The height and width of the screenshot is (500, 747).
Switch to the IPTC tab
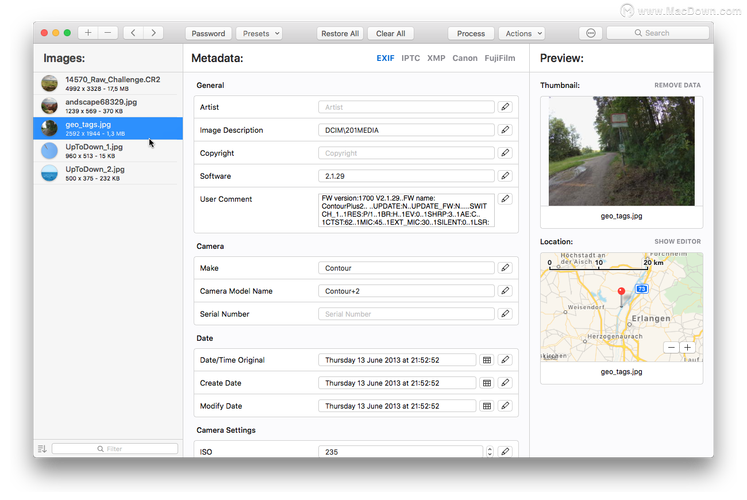(x=411, y=58)
